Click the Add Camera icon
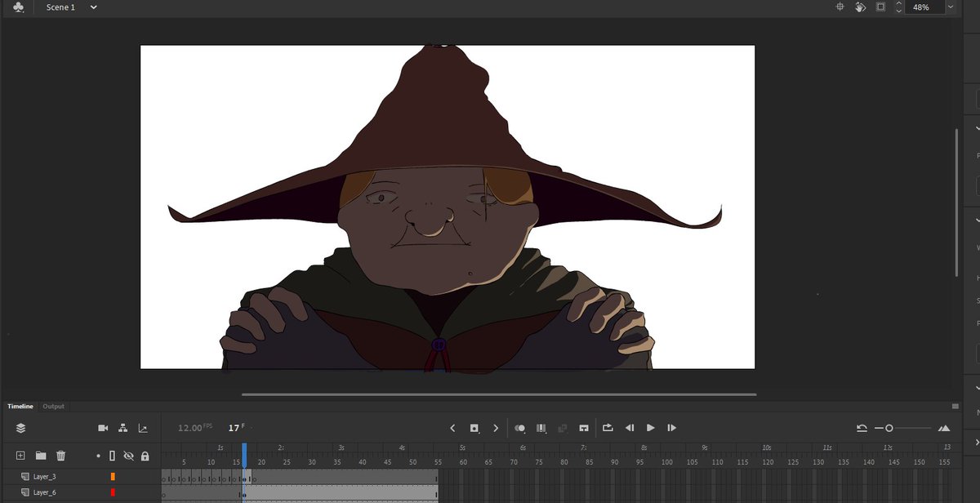Viewport: 980px width, 503px height. [x=103, y=428]
